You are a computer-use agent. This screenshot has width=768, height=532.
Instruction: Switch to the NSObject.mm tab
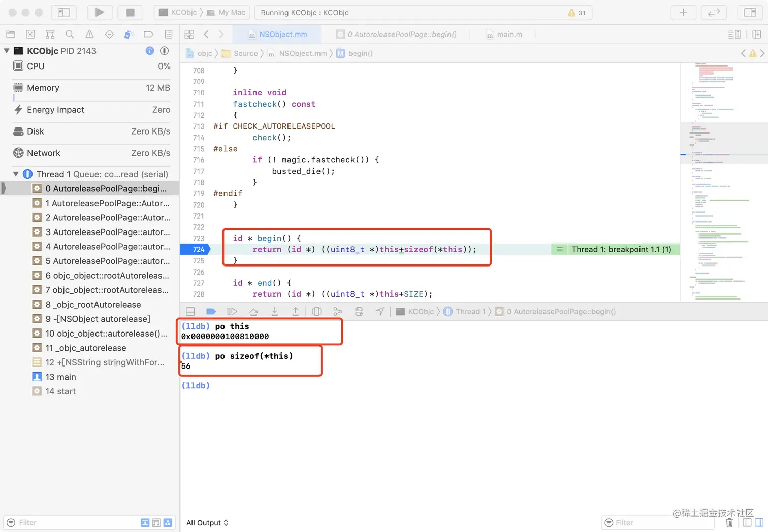(x=277, y=35)
